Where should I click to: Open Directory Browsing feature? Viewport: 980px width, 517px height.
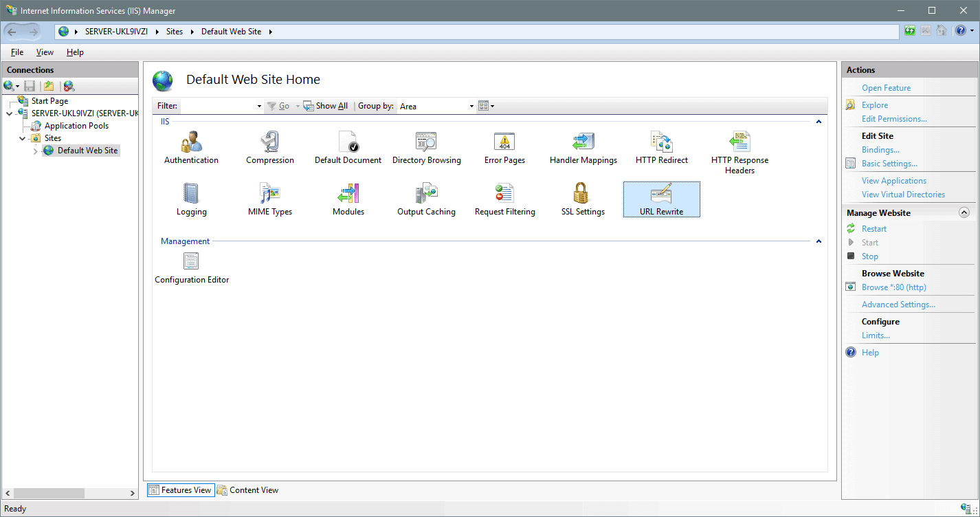[427, 148]
